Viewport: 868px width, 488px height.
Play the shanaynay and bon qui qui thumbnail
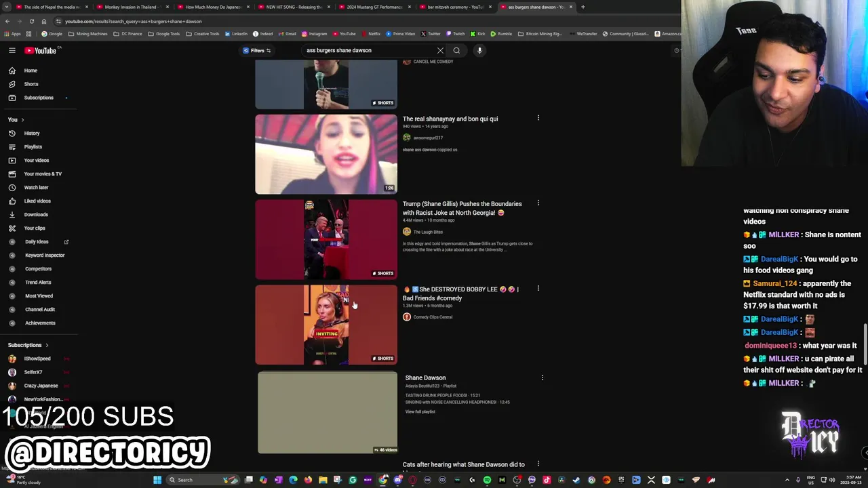326,155
